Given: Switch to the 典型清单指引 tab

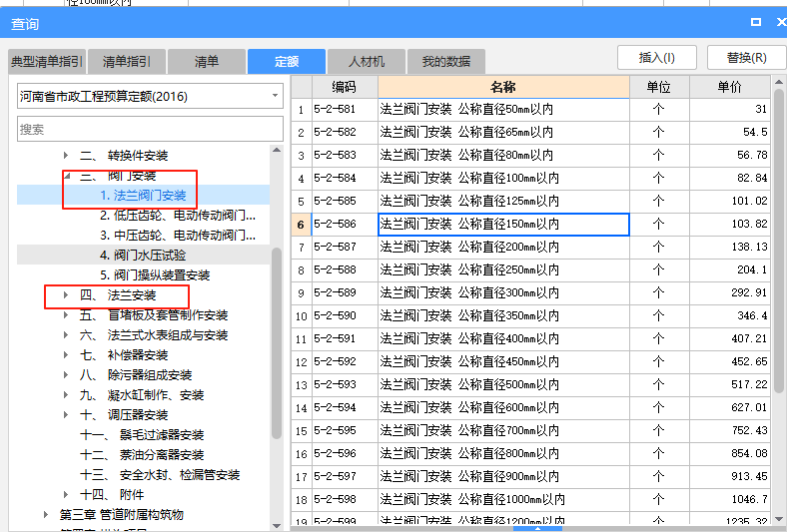Looking at the screenshot, I should 47,62.
